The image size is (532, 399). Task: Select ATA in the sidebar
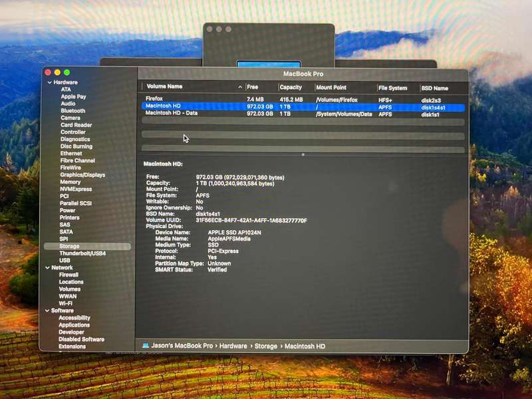(x=66, y=90)
